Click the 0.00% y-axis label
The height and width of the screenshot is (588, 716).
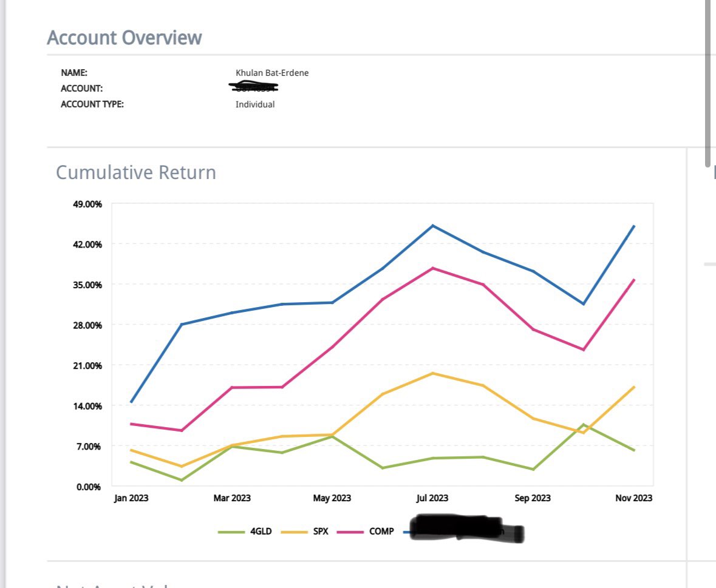coord(89,487)
